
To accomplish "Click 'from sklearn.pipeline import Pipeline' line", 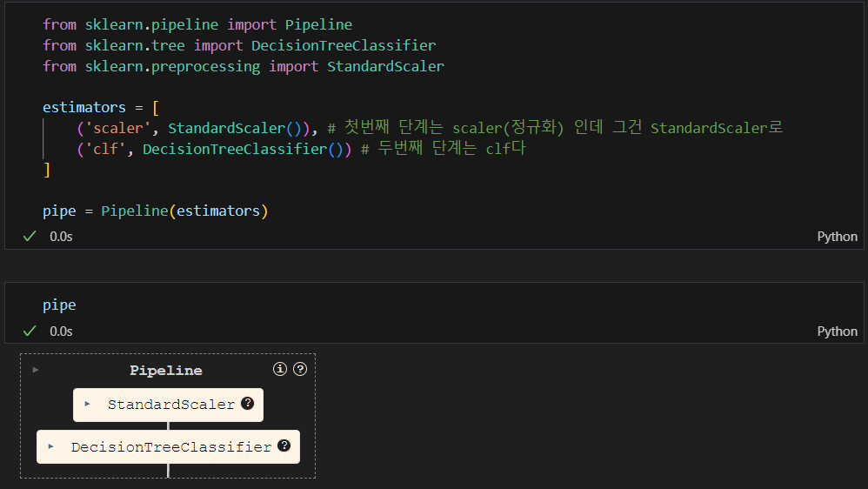I will click(x=197, y=25).
